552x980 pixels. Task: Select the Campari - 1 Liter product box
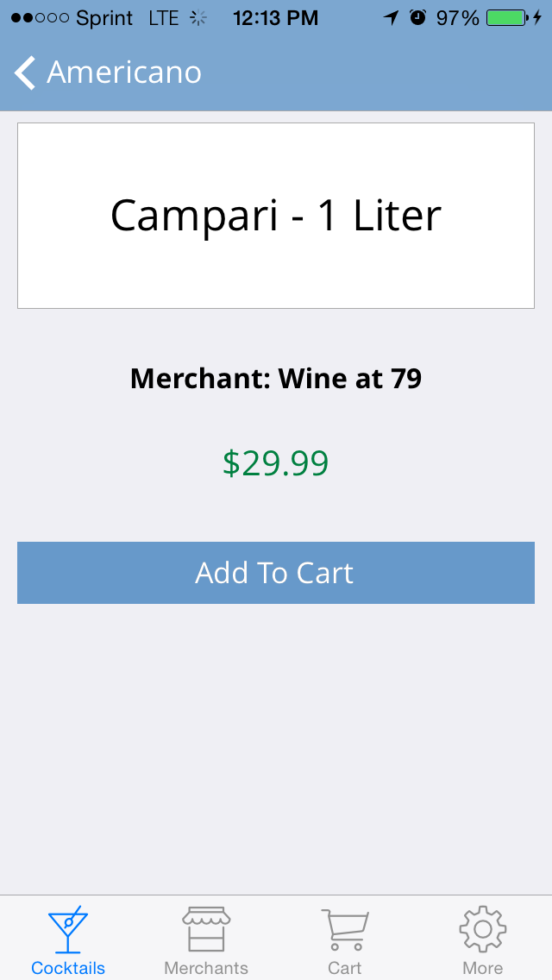pos(276,216)
